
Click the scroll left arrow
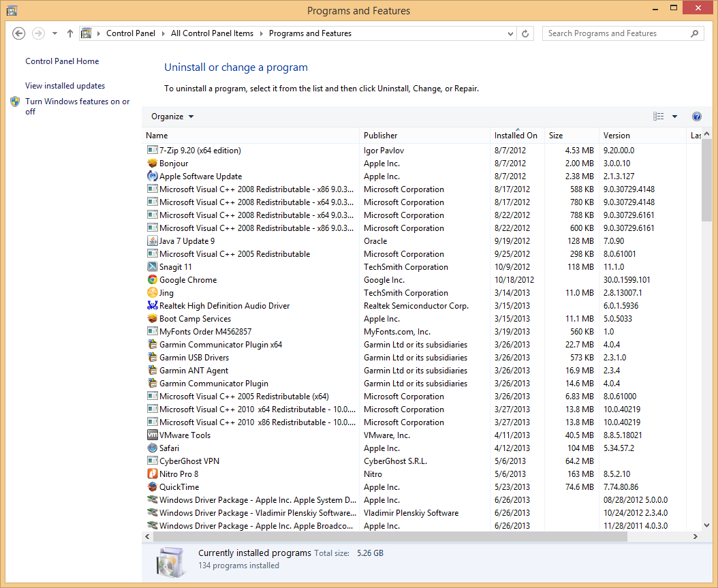pyautogui.click(x=147, y=536)
